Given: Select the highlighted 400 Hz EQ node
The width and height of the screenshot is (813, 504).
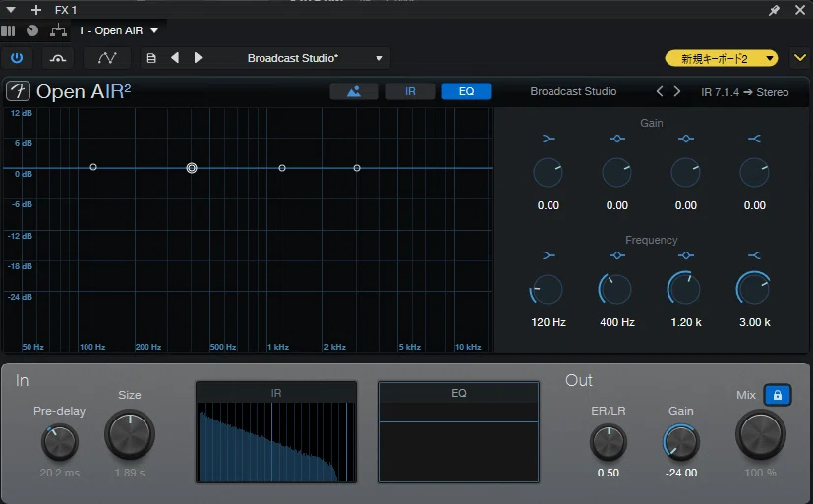Looking at the screenshot, I should point(192,168).
